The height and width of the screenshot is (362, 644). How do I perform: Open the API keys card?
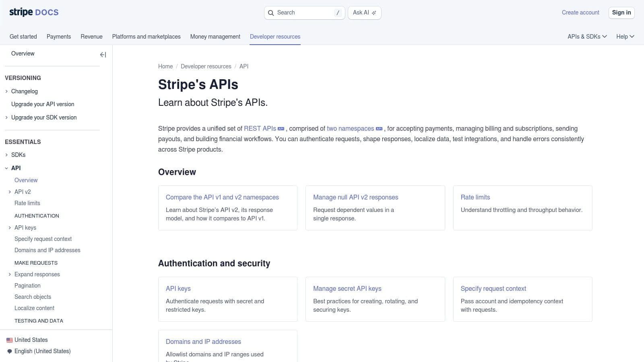(x=228, y=299)
